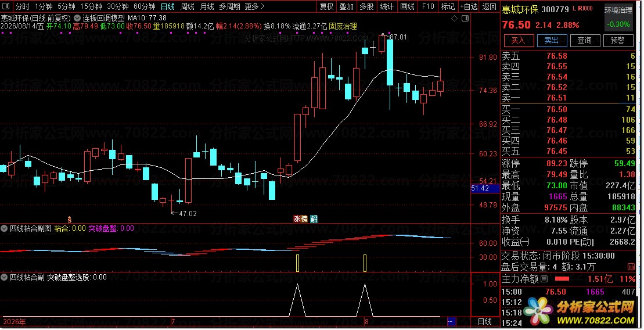Click the R marker beside the stock code
This screenshot has width=644, height=330.
(x=580, y=8)
